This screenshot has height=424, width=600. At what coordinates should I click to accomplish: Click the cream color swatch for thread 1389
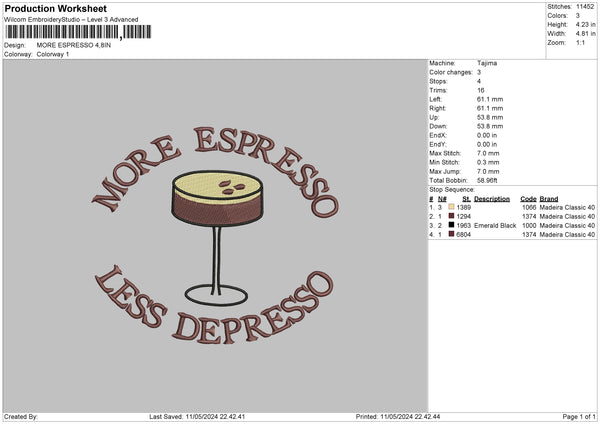451,207
